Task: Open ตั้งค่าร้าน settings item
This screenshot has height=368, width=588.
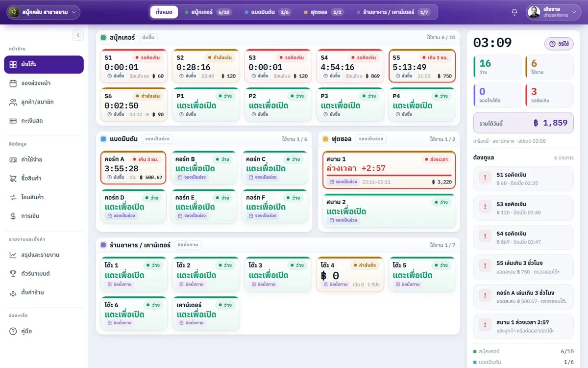Action: pos(44,292)
